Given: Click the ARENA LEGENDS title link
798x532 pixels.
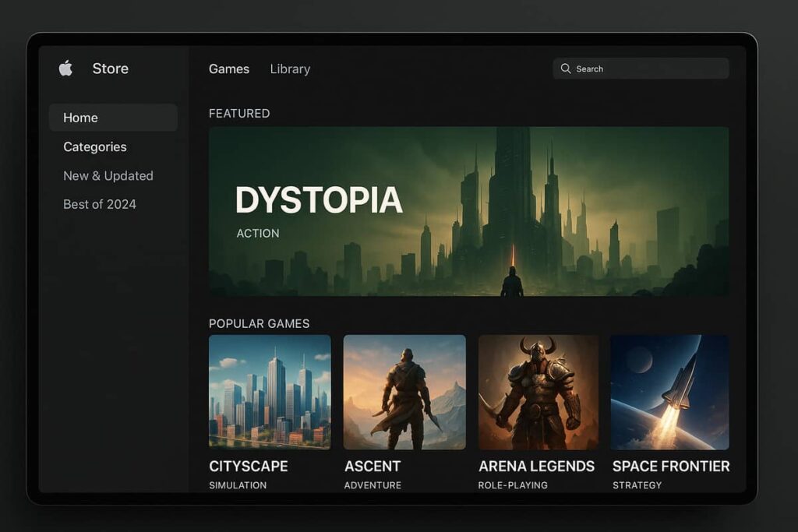Looking at the screenshot, I should click(536, 466).
